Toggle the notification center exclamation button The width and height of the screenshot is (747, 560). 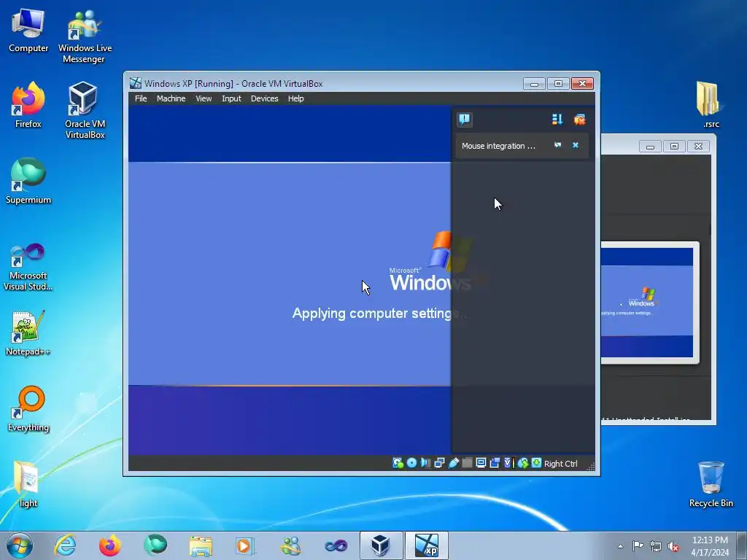(x=465, y=119)
